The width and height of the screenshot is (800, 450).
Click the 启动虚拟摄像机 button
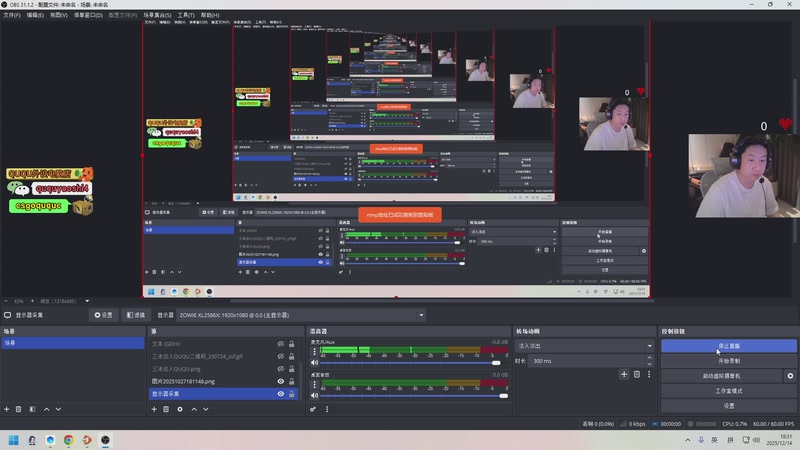coord(721,376)
